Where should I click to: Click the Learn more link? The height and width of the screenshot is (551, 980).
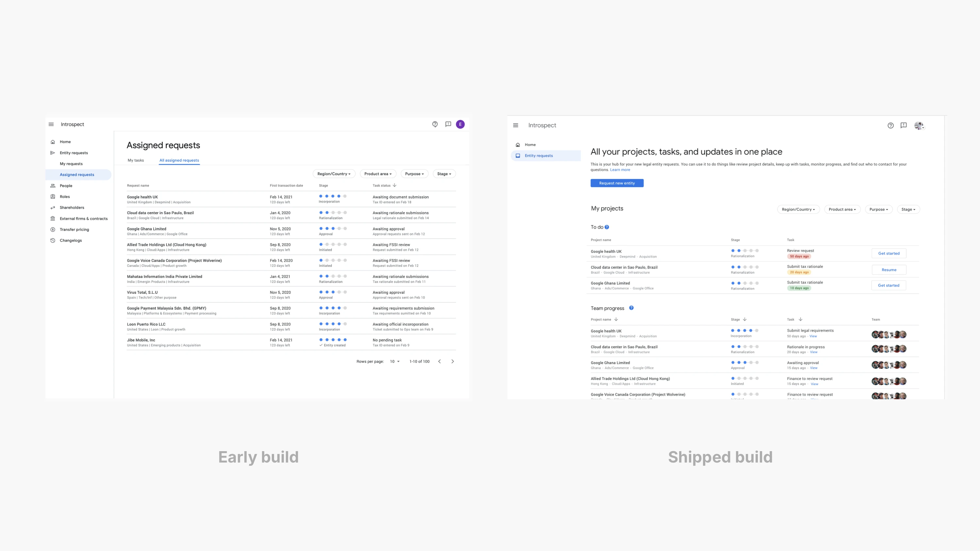point(620,170)
